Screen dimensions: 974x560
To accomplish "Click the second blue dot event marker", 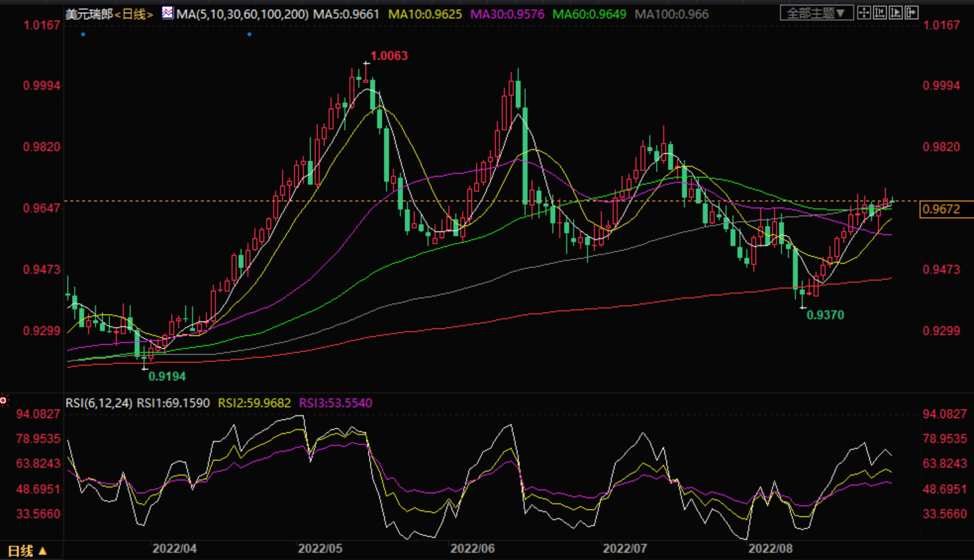I will (x=249, y=34).
